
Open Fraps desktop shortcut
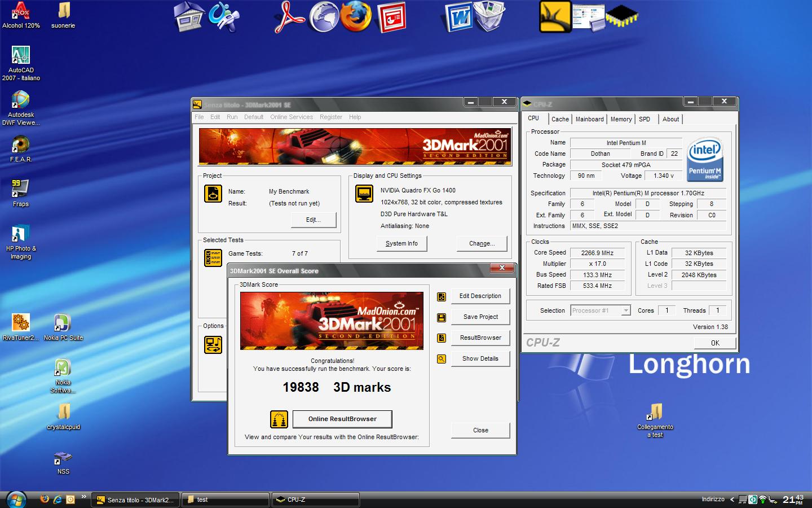point(21,194)
